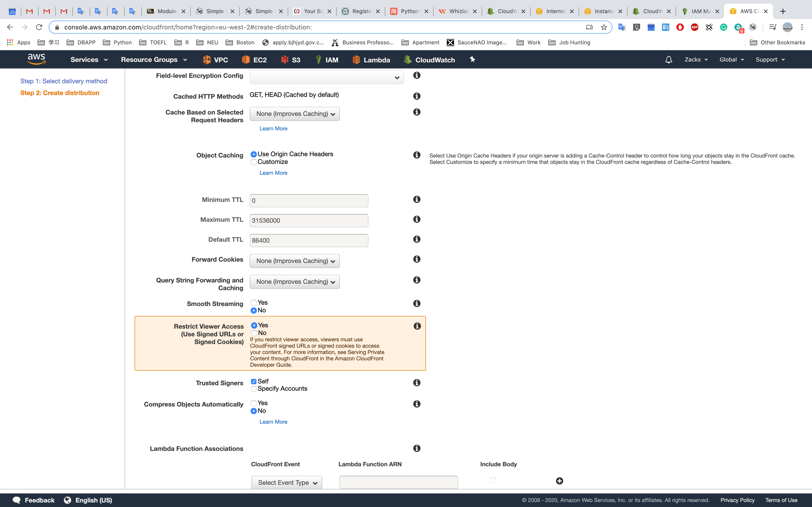The image size is (812, 507).
Task: Open the notifications bell icon
Action: tap(668, 60)
